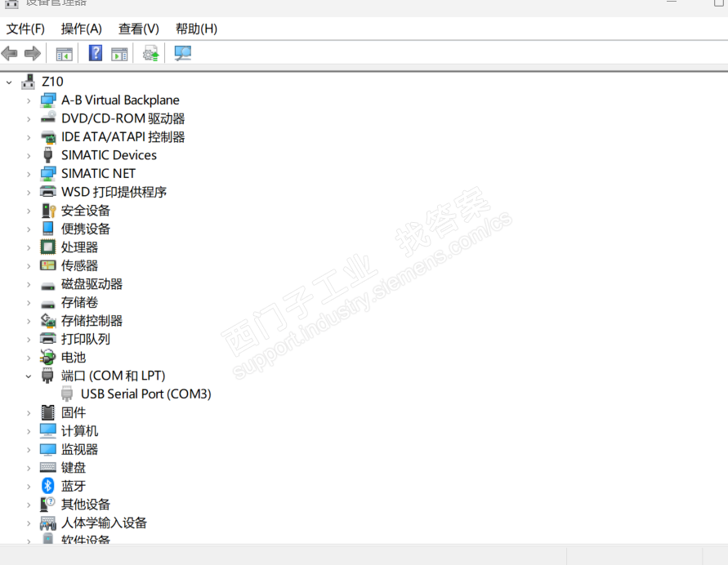This screenshot has width=728, height=565.
Task: Select the 监视器 label
Action: [79, 449]
